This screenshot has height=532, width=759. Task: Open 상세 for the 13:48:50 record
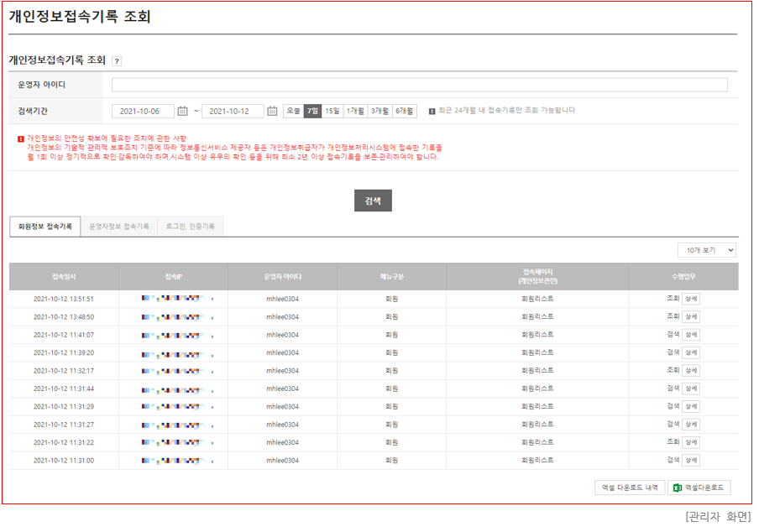pos(691,317)
